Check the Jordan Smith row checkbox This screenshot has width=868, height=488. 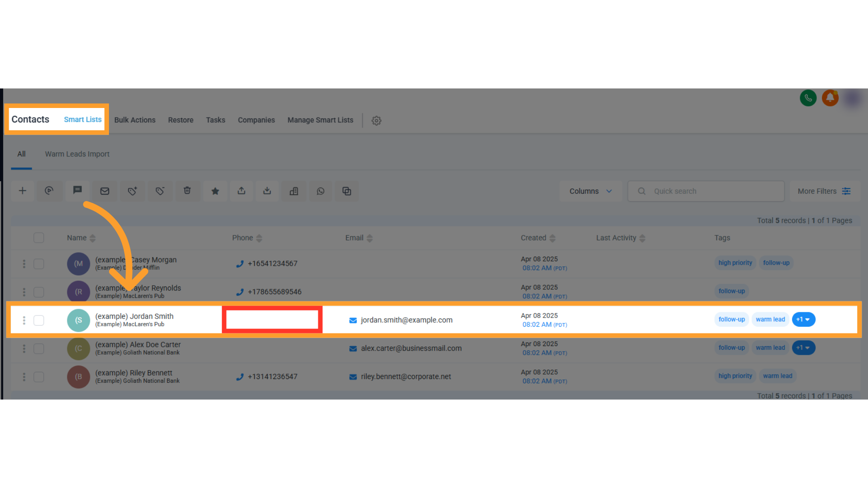[39, 320]
